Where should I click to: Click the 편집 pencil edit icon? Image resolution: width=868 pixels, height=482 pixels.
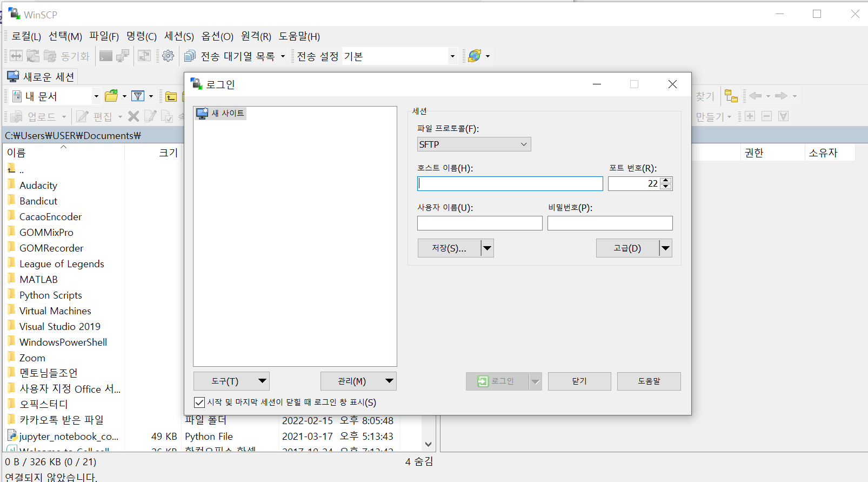pyautogui.click(x=83, y=116)
